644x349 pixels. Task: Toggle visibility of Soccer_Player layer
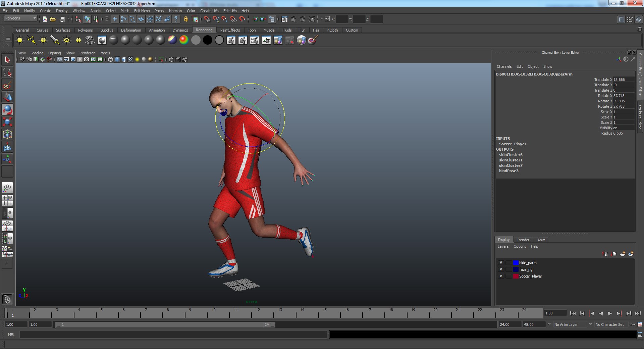click(501, 276)
